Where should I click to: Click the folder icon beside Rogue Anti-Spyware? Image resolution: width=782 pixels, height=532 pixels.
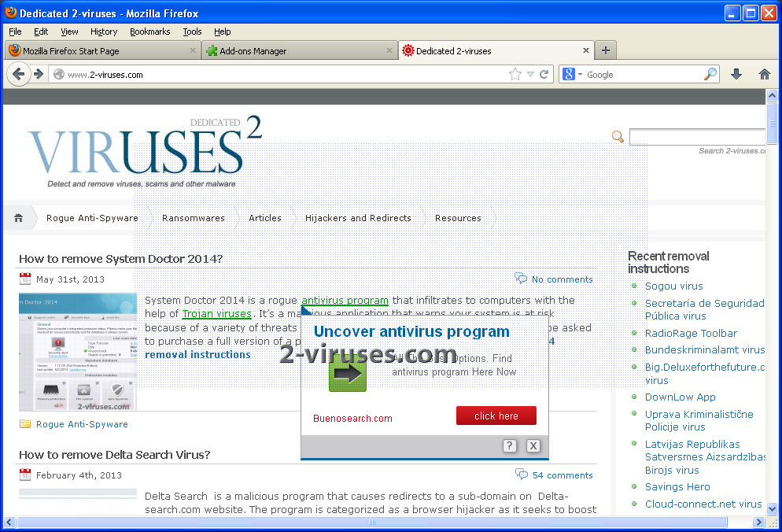coord(25,424)
